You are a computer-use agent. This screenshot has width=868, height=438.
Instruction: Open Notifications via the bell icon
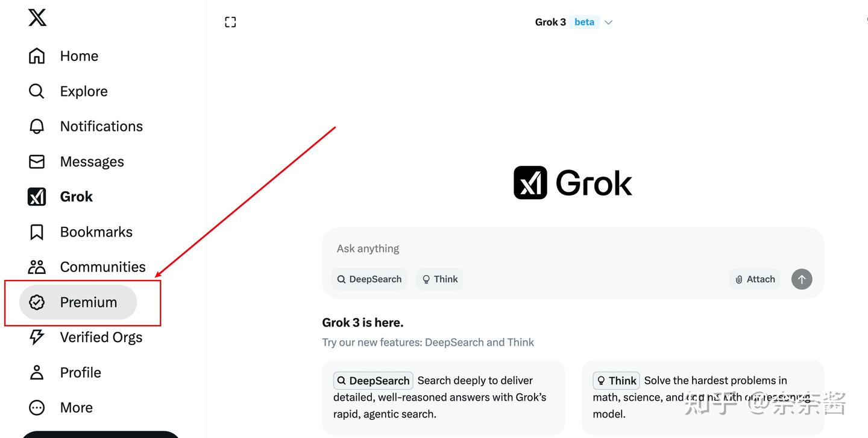tap(37, 126)
